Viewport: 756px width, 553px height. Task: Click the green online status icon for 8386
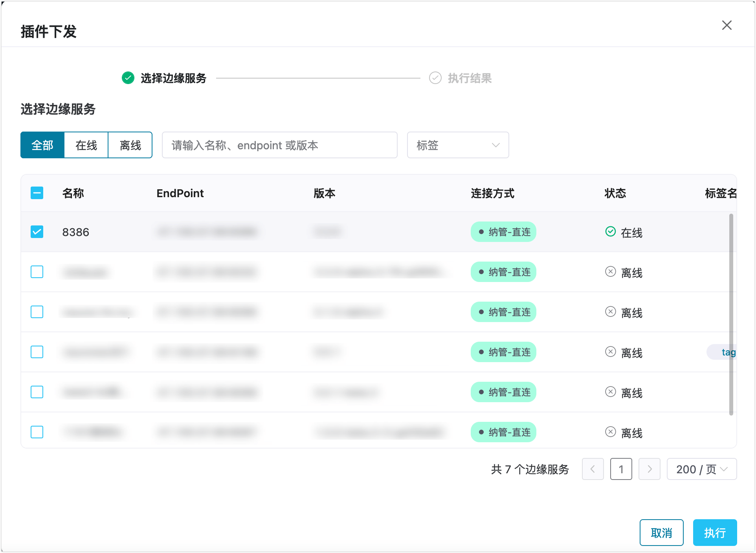coord(611,232)
